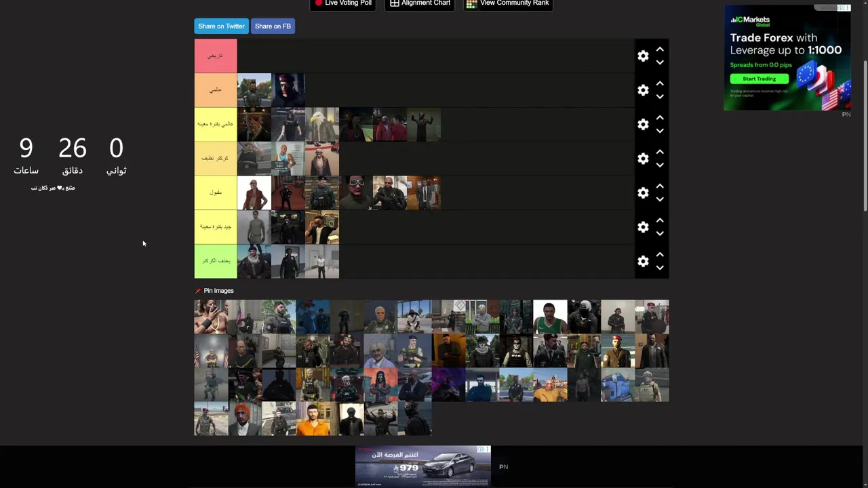Click Start Trading in the IC Markets ad
The image size is (868, 488).
click(x=759, y=79)
